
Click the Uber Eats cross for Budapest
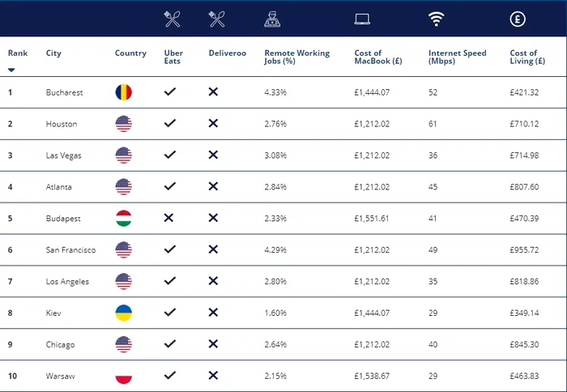tap(169, 219)
